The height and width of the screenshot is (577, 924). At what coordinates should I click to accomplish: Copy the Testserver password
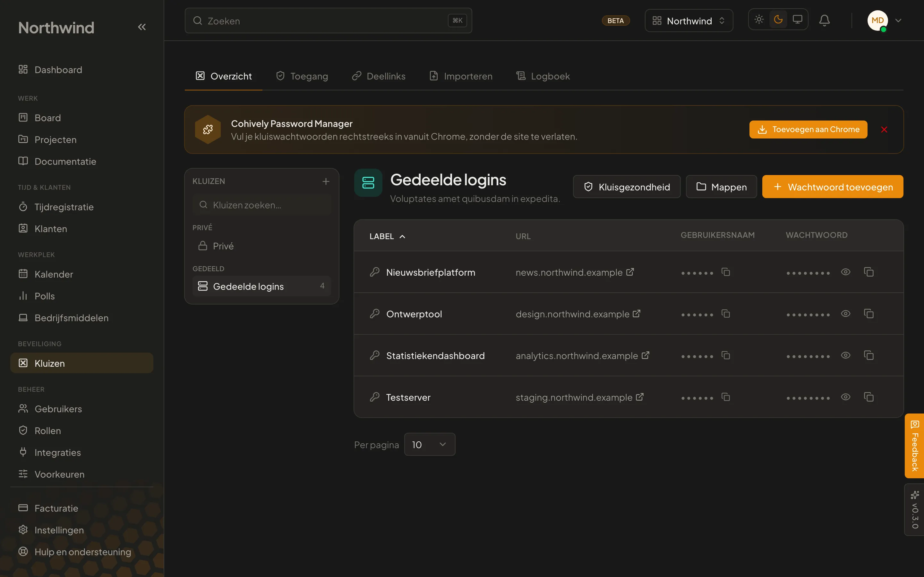[868, 397]
